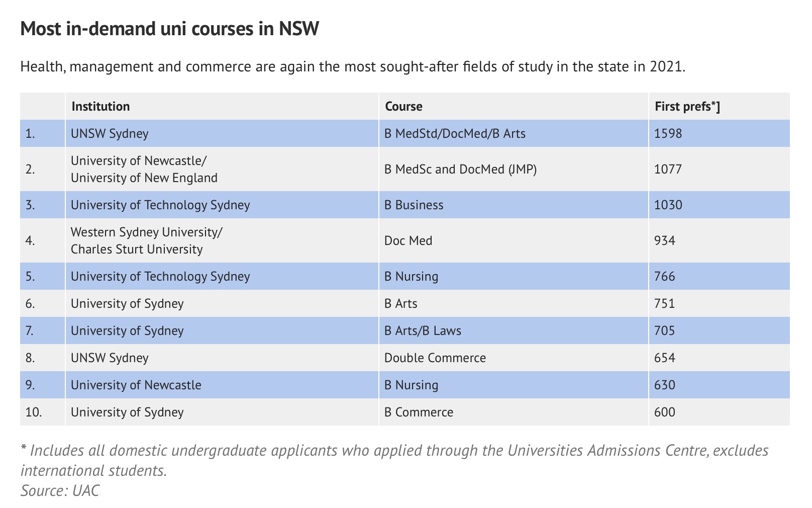Select the Double Commerce course cell
The image size is (812, 508).
tap(514, 358)
